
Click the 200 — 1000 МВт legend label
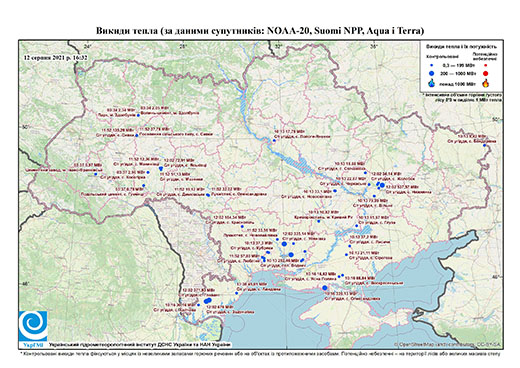457,73
